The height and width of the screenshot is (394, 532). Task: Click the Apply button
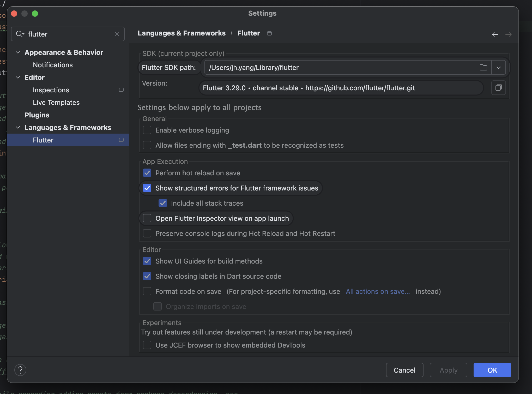pyautogui.click(x=448, y=370)
